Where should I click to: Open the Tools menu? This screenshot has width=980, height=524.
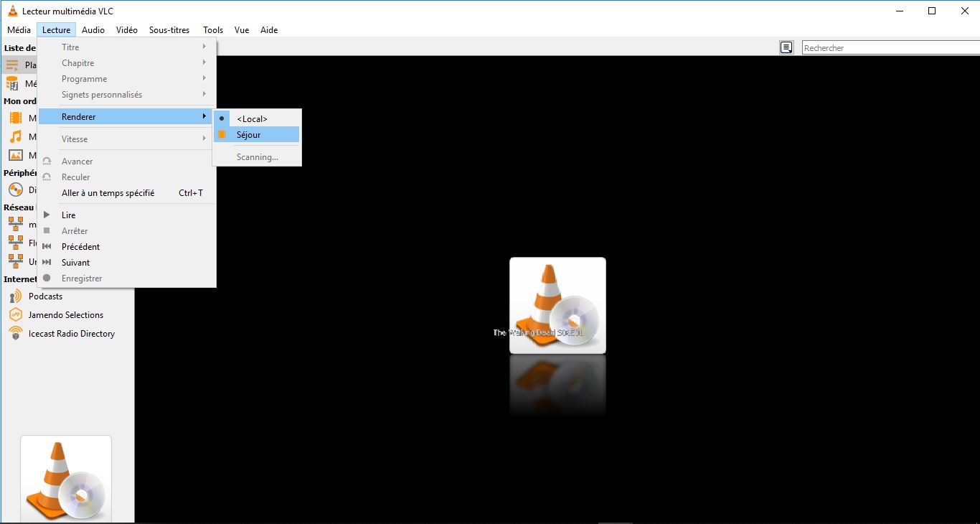(212, 30)
